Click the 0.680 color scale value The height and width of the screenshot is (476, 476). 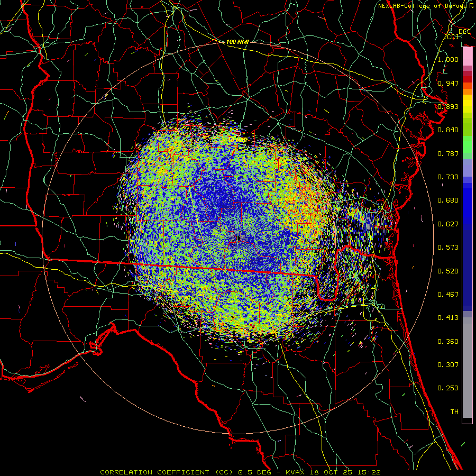pyautogui.click(x=448, y=200)
